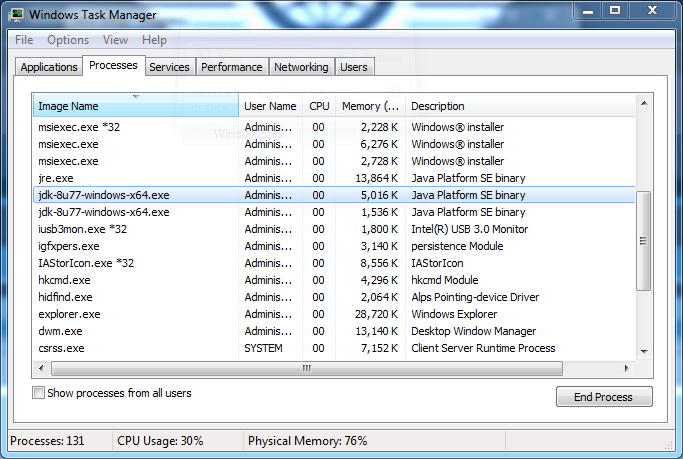Select the explorer.exe process
Viewport: 683px width, 459px height.
pos(334,314)
